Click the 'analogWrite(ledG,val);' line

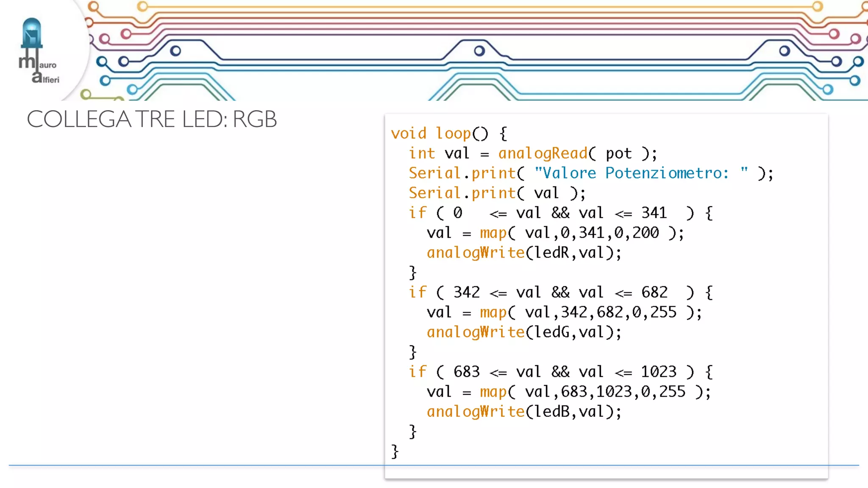click(524, 332)
